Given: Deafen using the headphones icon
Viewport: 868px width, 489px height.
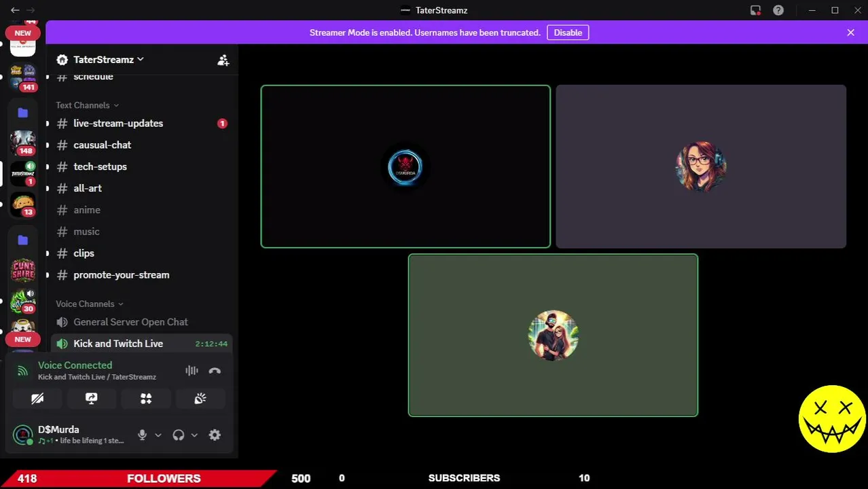Looking at the screenshot, I should (179, 435).
